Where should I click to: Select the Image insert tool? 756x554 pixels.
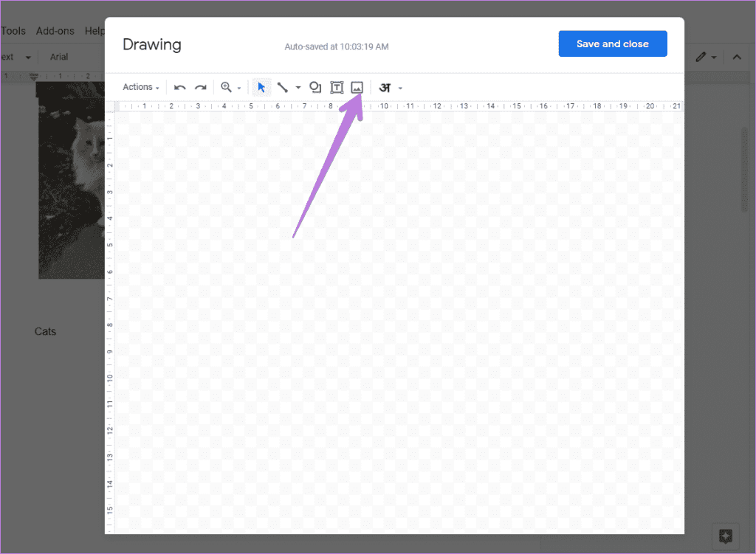click(x=358, y=87)
